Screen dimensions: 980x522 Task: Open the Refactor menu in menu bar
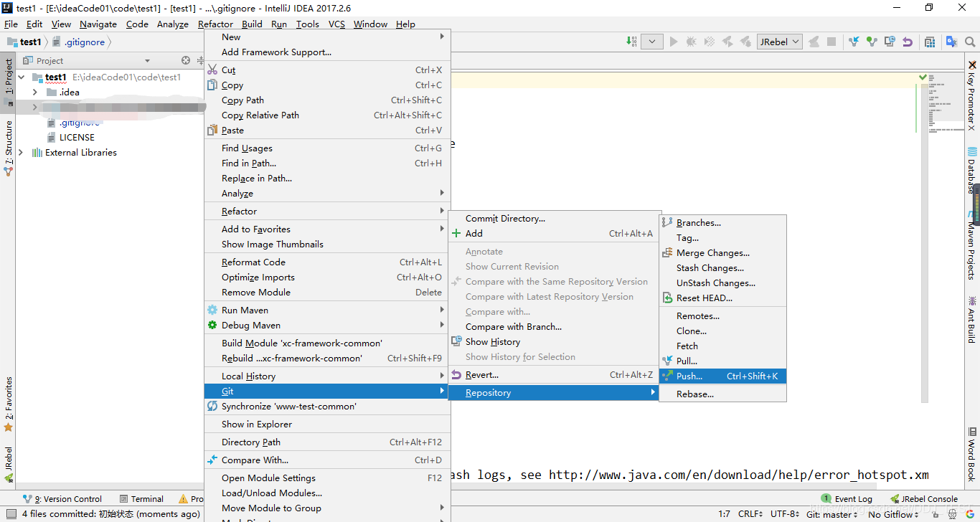[215, 24]
